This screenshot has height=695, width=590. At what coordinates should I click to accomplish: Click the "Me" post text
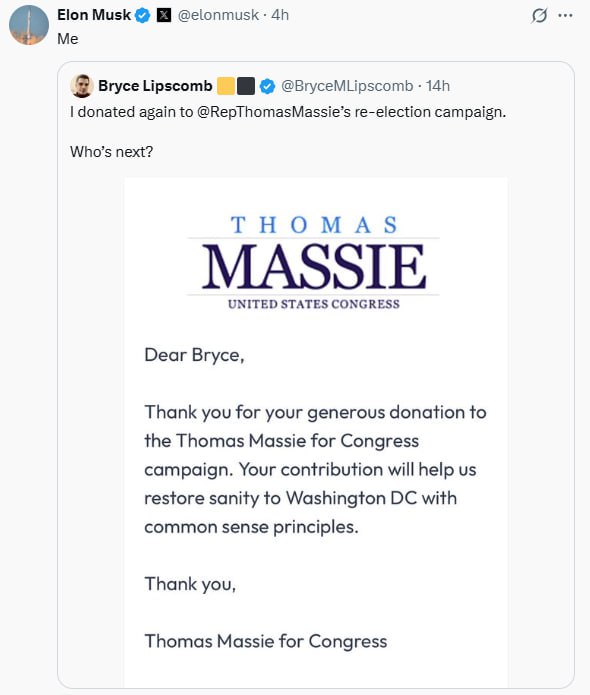tap(68, 39)
